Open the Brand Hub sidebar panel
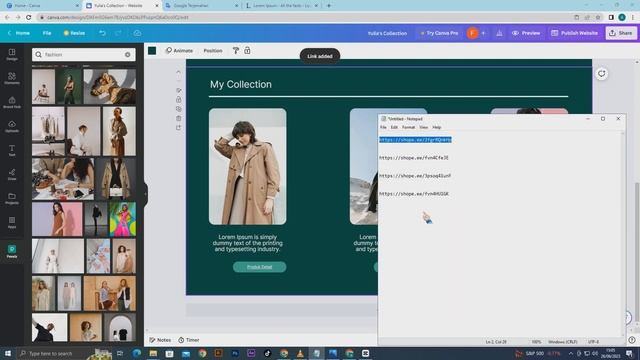This screenshot has height=360, width=640. pyautogui.click(x=12, y=102)
